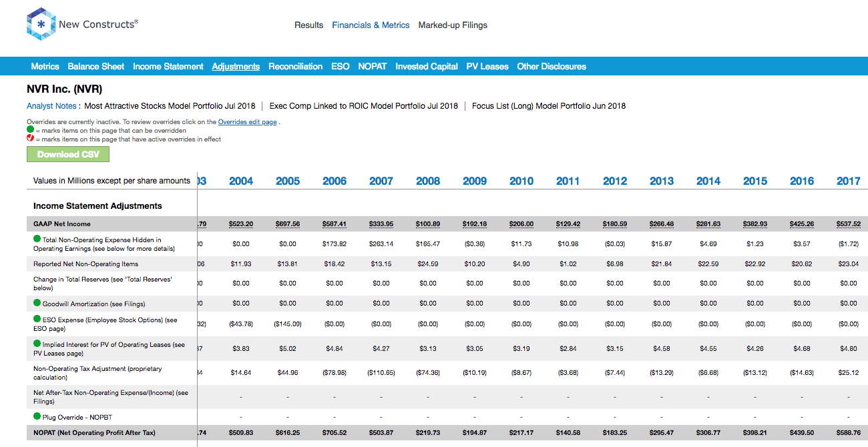Image resolution: width=868 pixels, height=447 pixels.
Task: Open the Results page
Action: click(308, 25)
